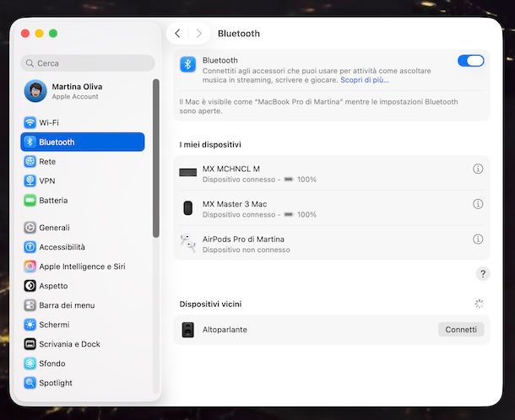Screen dimensions: 515x420
Task: Open info for MX MCHNCL M
Action: pos(478,169)
